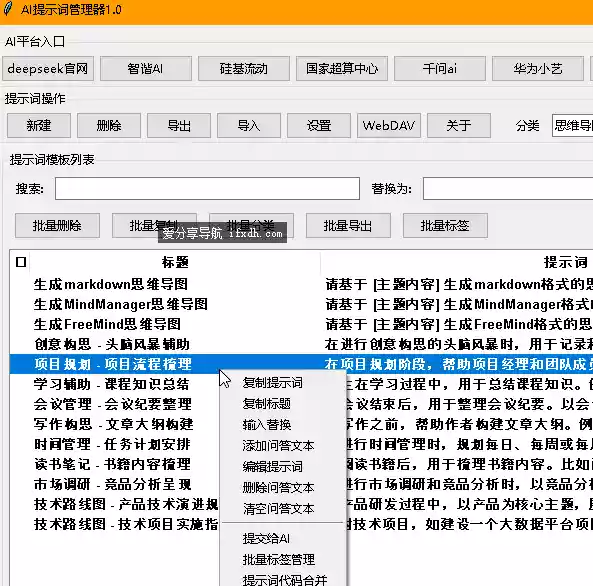Open the deepseek官网 platform button
This screenshot has height=586, width=593.
[x=48, y=69]
